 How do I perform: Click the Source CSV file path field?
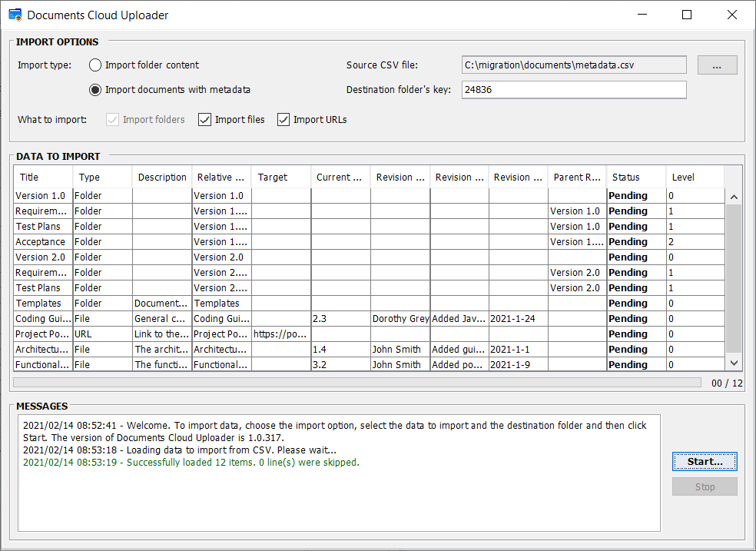click(573, 65)
